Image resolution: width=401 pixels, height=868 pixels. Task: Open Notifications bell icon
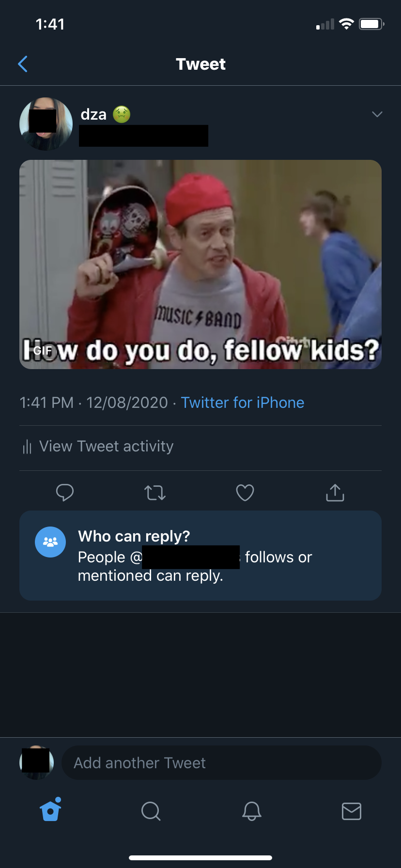[x=252, y=811]
